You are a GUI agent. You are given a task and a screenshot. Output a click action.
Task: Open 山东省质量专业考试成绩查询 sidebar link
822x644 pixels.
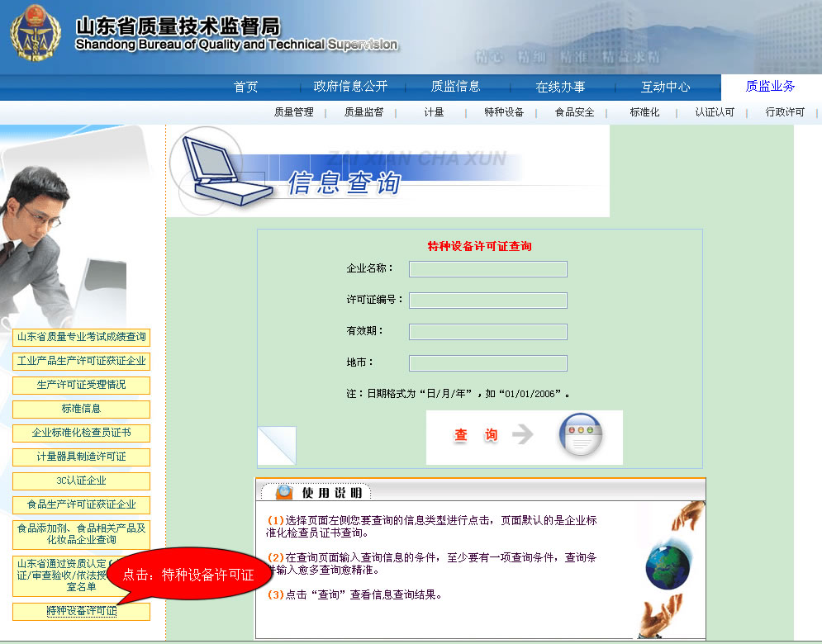click(81, 337)
